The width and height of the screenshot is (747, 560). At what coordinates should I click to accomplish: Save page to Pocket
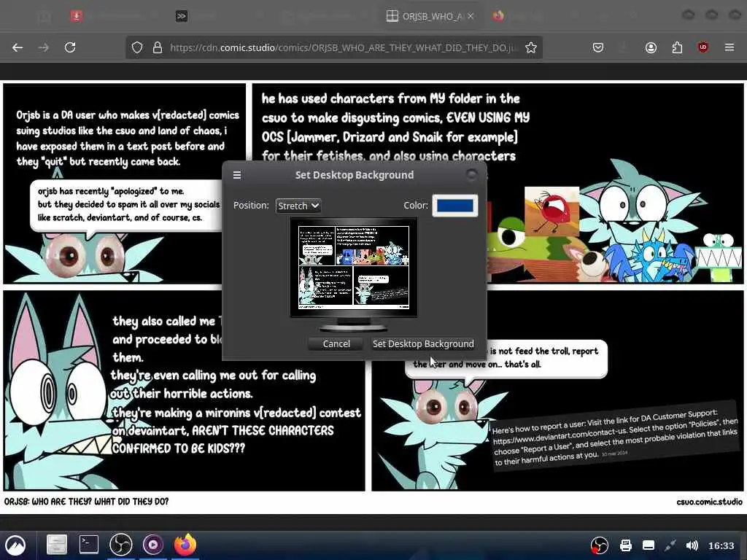598,47
